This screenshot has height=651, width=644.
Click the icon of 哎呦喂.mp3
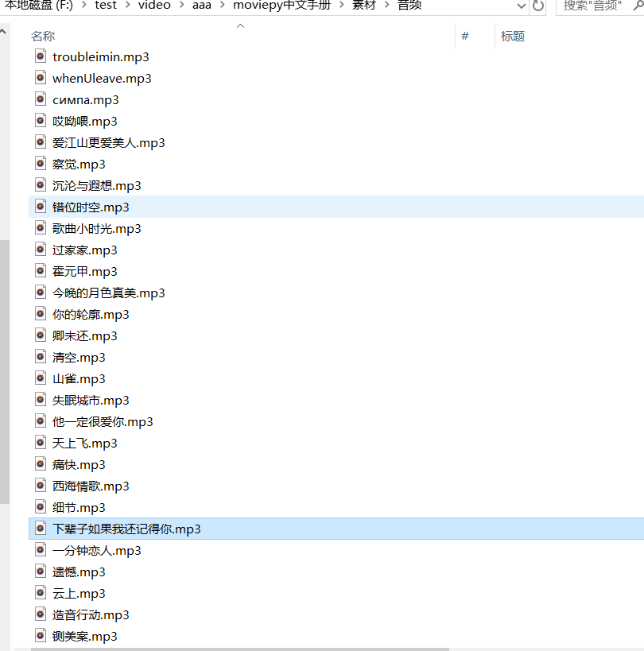(x=41, y=121)
